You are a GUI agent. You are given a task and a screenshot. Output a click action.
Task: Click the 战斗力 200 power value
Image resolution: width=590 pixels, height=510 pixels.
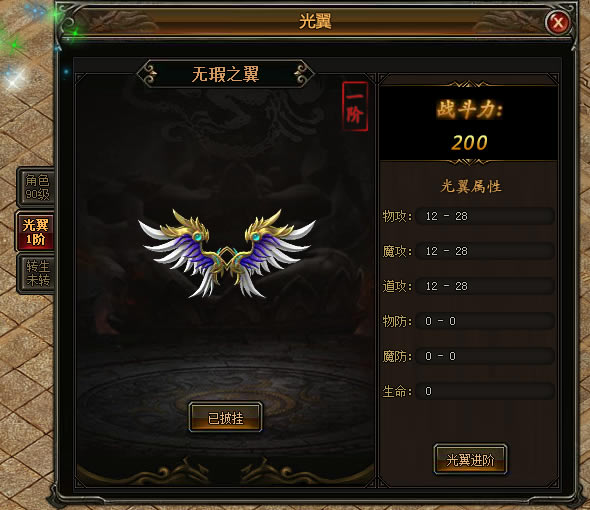pos(469,143)
